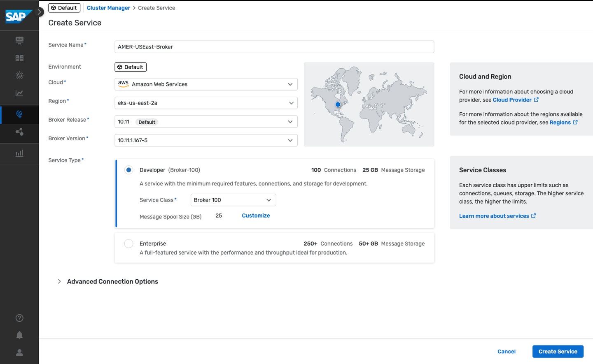Viewport: 593px width, 364px height.
Task: Click the world map image
Action: 369,104
